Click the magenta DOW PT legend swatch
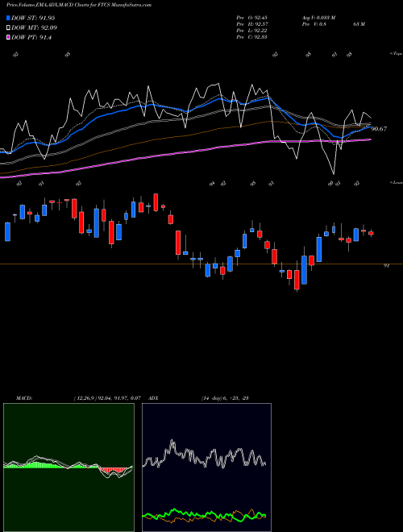403x532 pixels. point(8,38)
